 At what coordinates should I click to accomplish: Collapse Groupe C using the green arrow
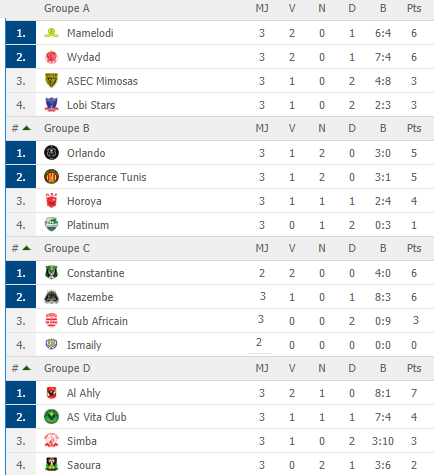coord(26,248)
